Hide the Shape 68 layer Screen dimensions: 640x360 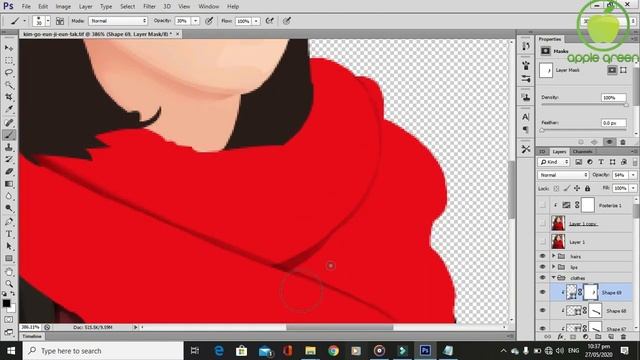(542, 311)
